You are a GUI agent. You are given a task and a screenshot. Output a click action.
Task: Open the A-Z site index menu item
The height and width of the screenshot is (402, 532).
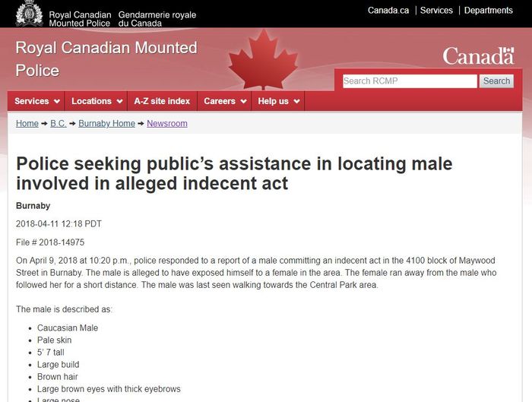point(162,101)
